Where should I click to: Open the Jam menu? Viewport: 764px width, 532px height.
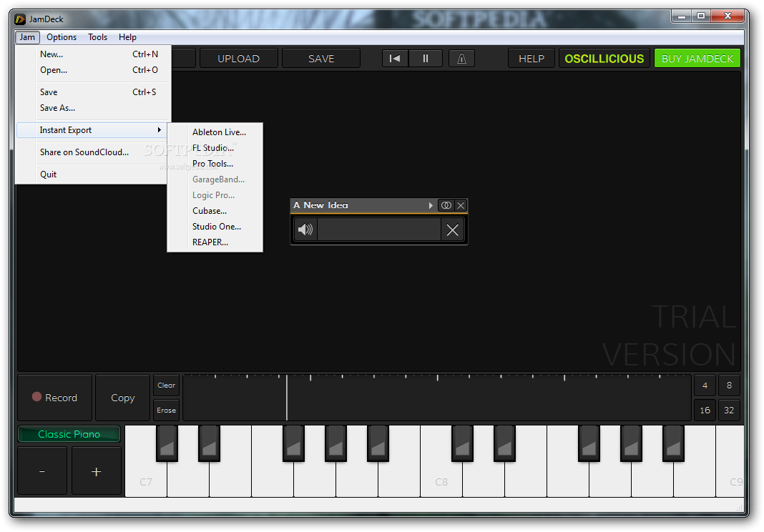point(27,37)
